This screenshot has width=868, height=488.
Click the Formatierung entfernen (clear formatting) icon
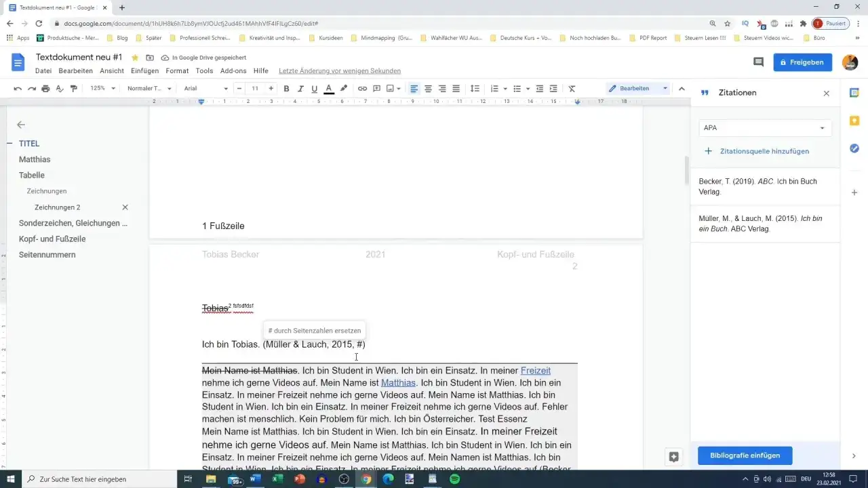572,88
